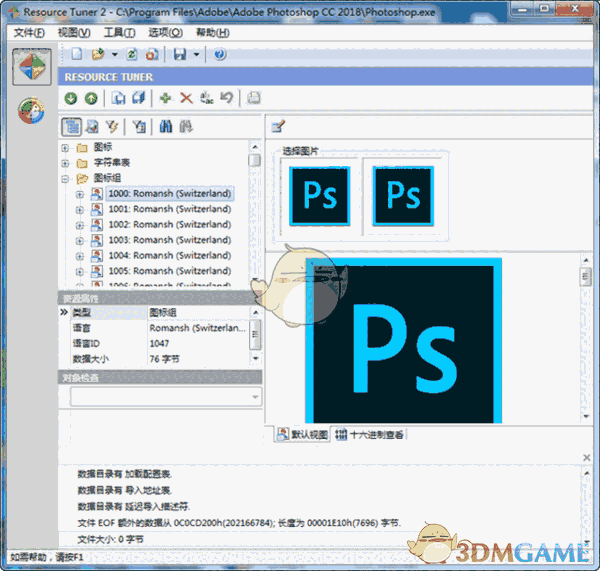Viewport: 600px width, 571px height.
Task: Click the green plus add resource icon
Action: click(165, 98)
